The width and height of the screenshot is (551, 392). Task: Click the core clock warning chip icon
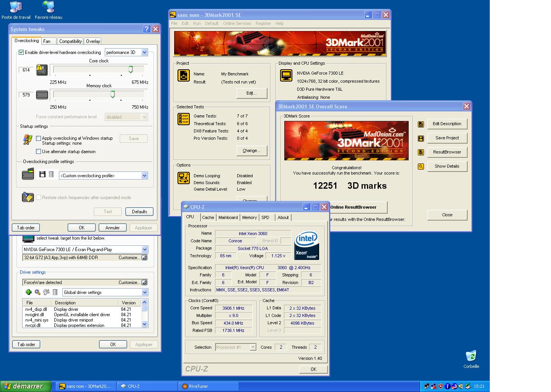coord(42,70)
